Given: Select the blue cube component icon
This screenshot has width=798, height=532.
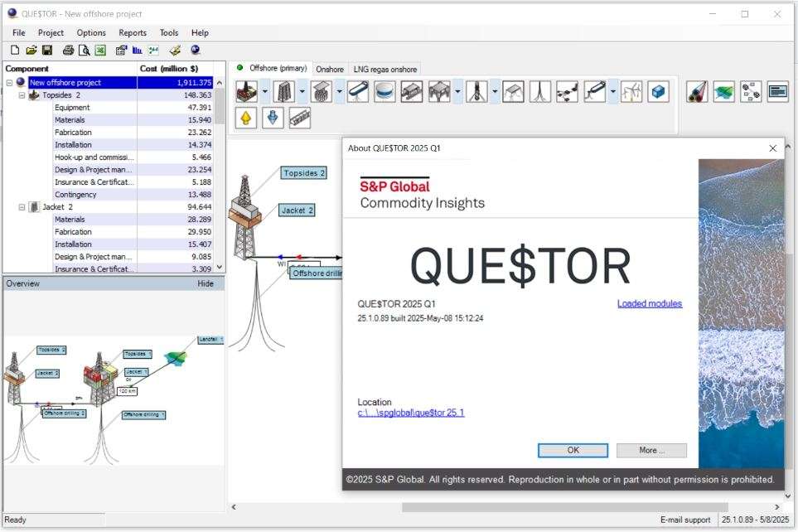Looking at the screenshot, I should 658,91.
